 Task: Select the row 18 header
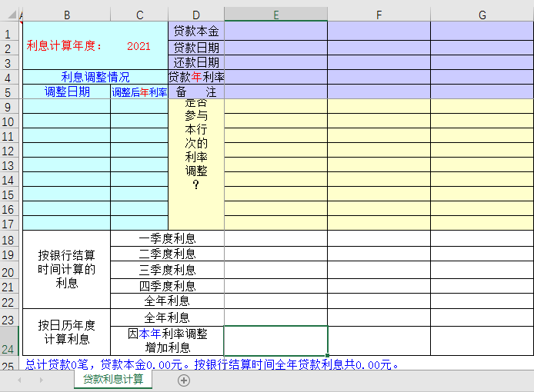8,239
